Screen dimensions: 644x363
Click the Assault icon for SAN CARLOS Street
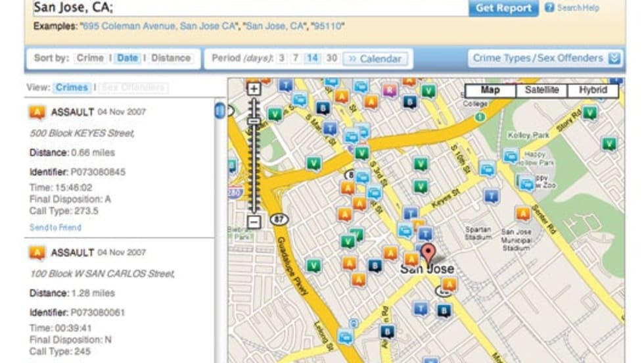(x=37, y=253)
